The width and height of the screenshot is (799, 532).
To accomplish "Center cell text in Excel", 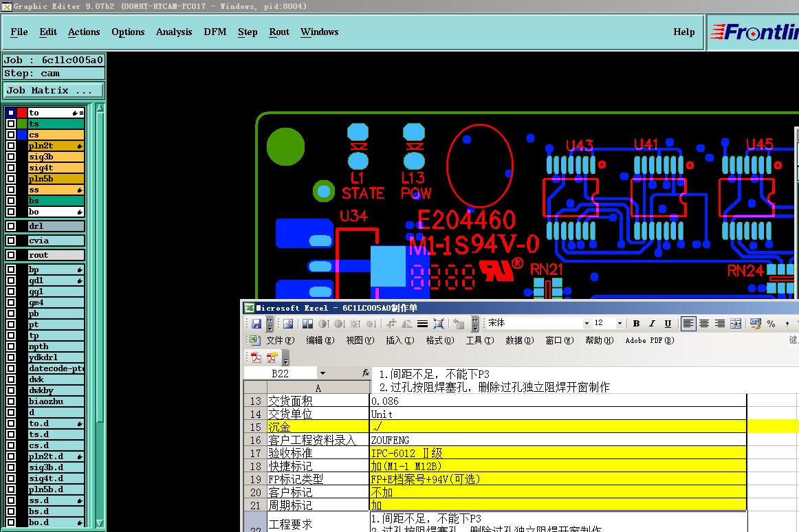I will click(704, 324).
